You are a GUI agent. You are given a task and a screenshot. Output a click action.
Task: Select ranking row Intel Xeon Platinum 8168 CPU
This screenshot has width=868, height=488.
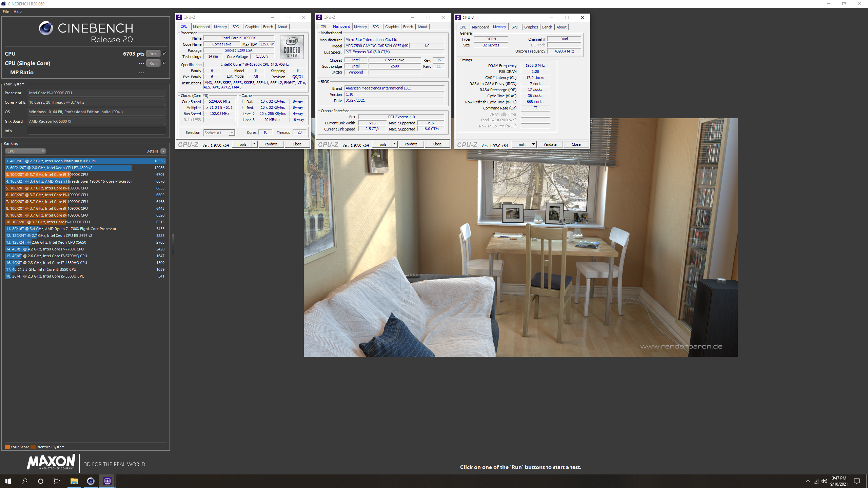(85, 161)
